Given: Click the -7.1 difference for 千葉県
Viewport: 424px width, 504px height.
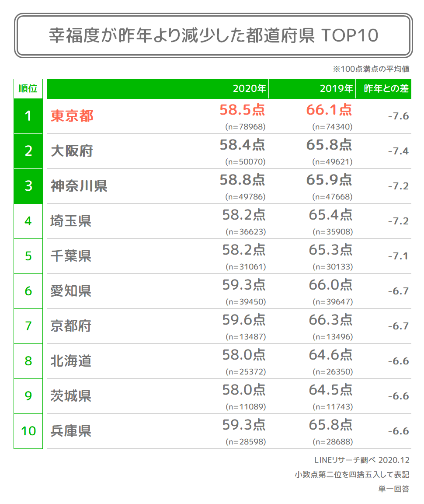Looking at the screenshot, I should [x=398, y=256].
